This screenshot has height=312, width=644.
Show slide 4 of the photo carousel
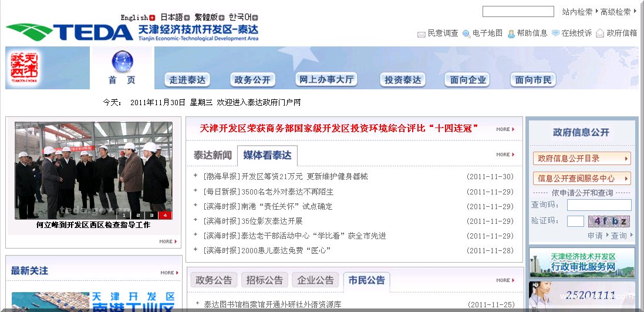tap(166, 216)
